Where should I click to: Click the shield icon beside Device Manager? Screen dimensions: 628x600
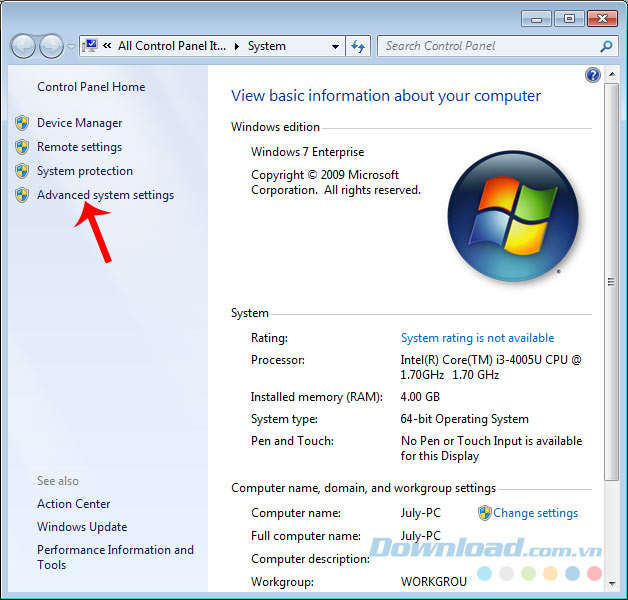pyautogui.click(x=22, y=123)
